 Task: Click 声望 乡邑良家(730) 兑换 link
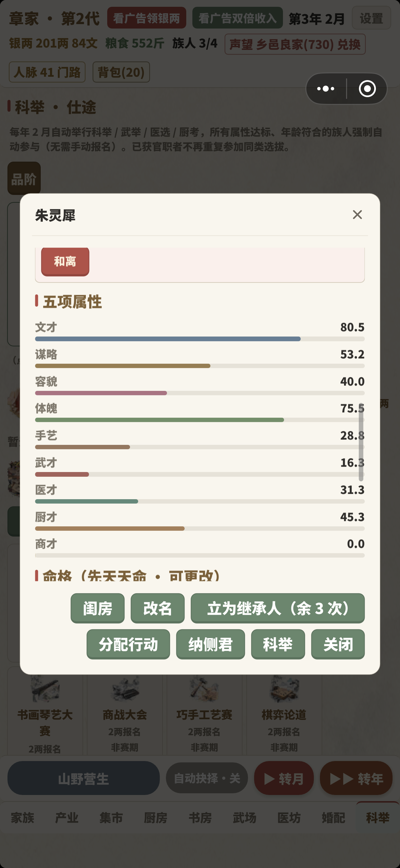[295, 44]
